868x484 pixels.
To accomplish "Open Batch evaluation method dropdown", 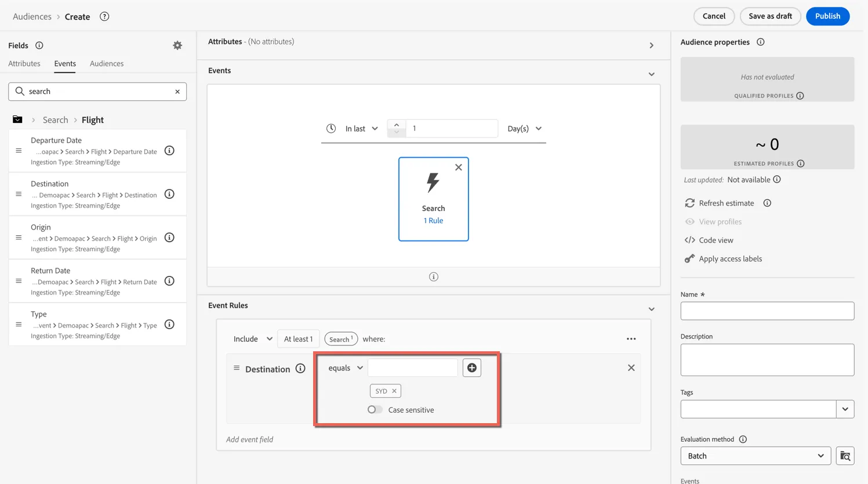I will pyautogui.click(x=756, y=456).
